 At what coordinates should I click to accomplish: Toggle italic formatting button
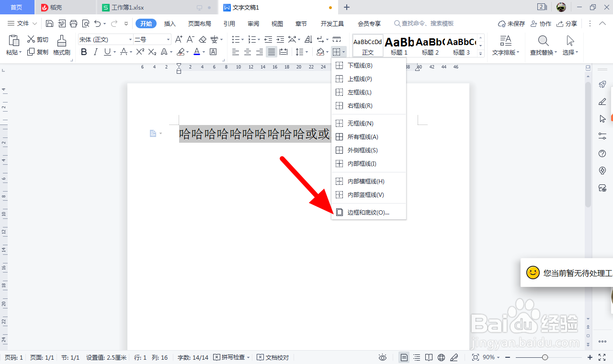(95, 52)
